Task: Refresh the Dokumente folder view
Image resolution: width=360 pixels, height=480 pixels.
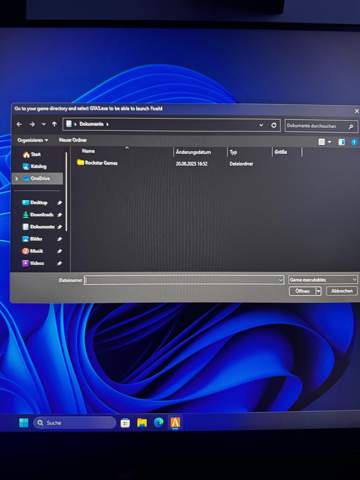Action: tap(274, 125)
